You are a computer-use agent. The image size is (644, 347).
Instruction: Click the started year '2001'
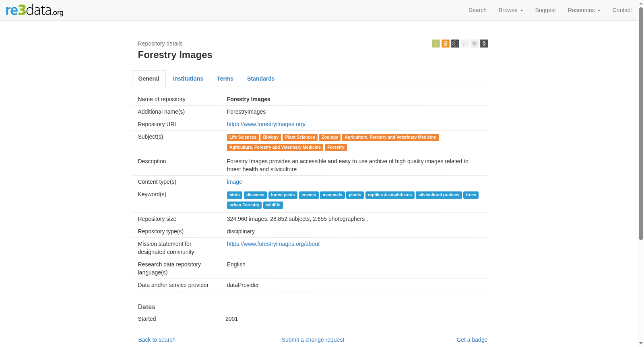tap(231, 319)
